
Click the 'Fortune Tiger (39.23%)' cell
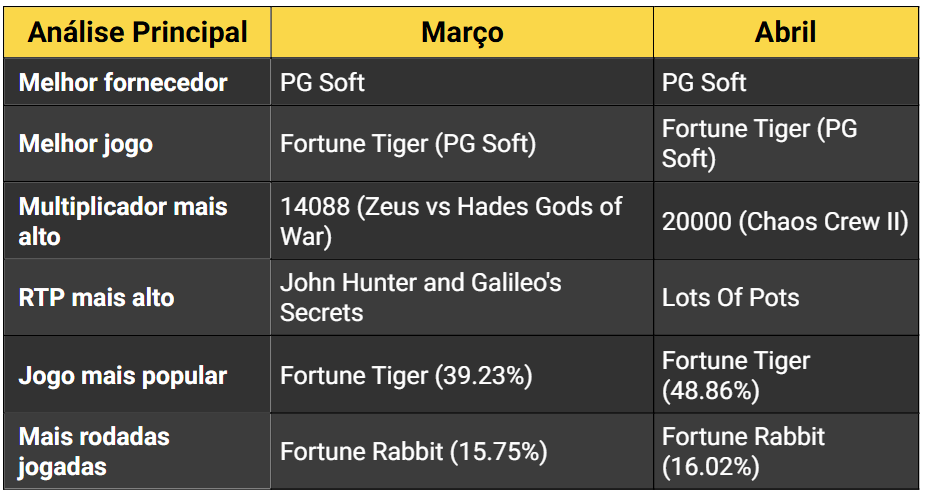pos(406,375)
